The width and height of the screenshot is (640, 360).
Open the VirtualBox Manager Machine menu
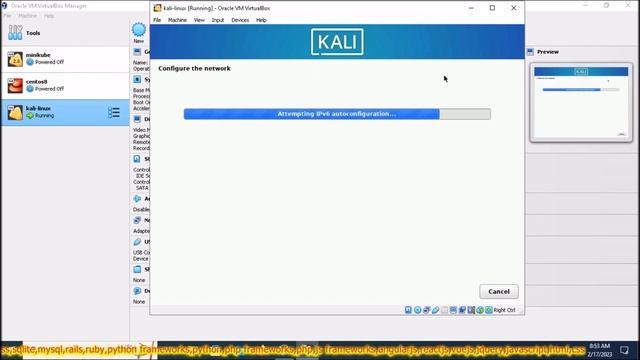pyautogui.click(x=27, y=16)
